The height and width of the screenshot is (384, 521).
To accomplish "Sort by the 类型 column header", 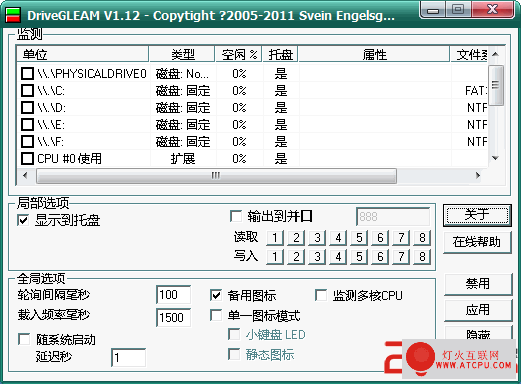I will point(182,54).
